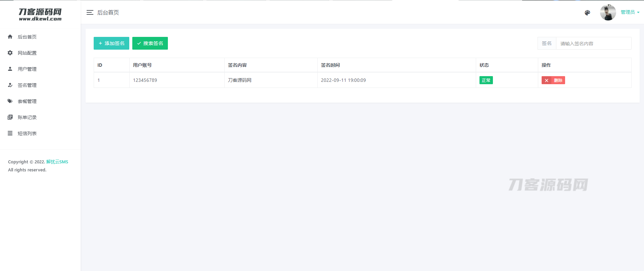
Task: Click the book icon for 账单记录
Action: 10,117
